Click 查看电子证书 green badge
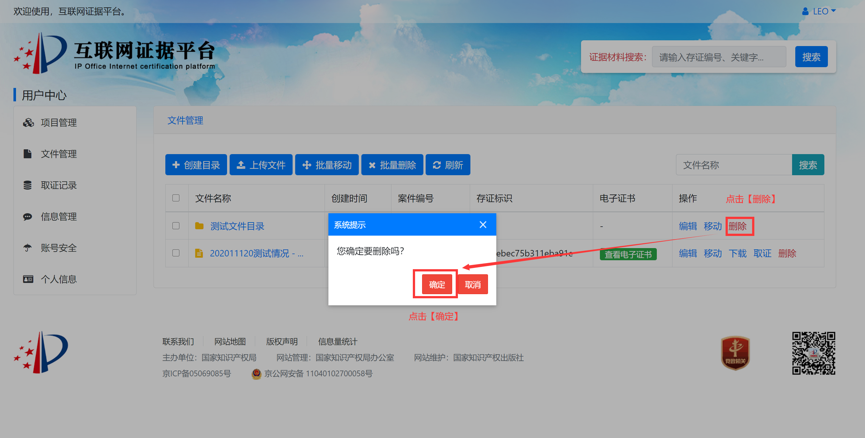This screenshot has height=438, width=865. [x=628, y=254]
